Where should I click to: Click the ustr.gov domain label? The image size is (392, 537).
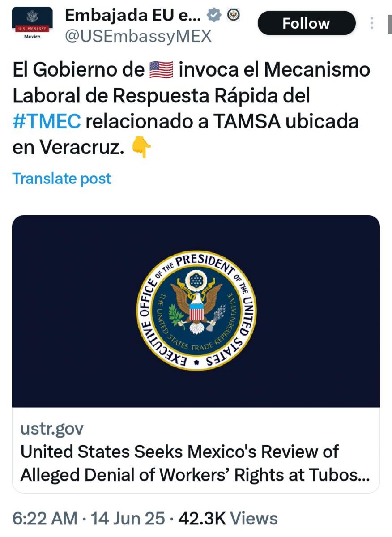point(52,429)
